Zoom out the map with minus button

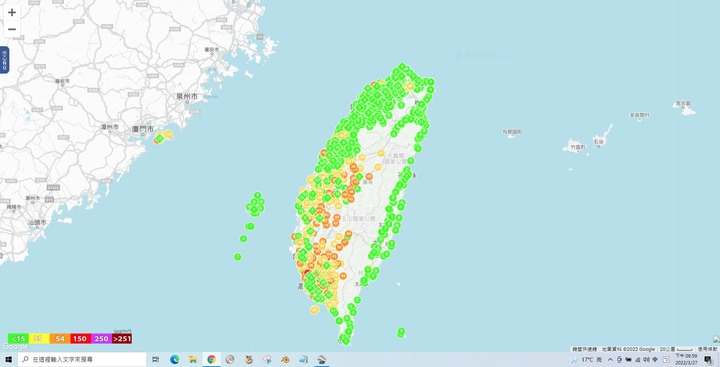coord(12,29)
